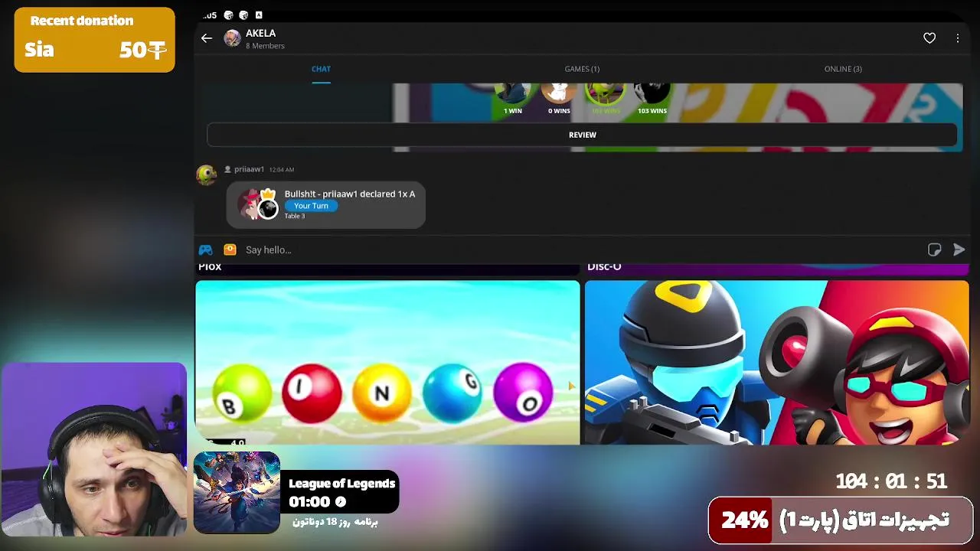Open games via the gamepad icon

pos(205,249)
